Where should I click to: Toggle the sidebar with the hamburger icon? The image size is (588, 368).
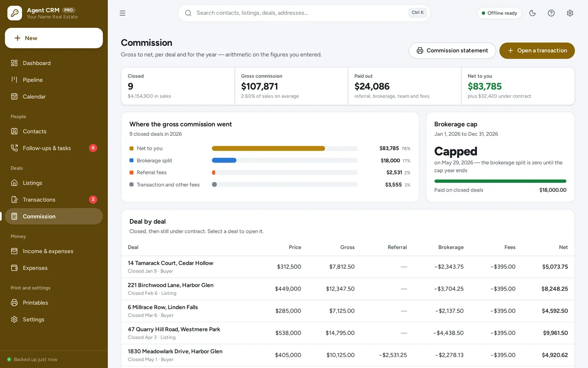point(123,13)
